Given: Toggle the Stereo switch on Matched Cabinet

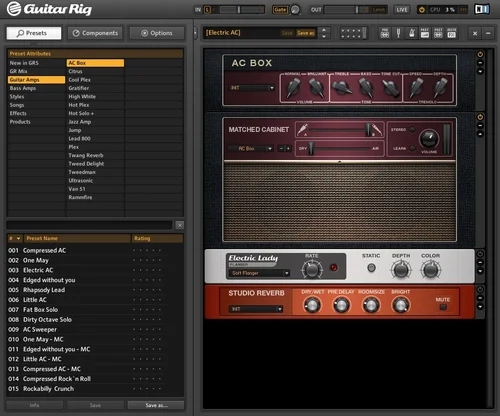Looking at the screenshot, I should click(x=412, y=129).
